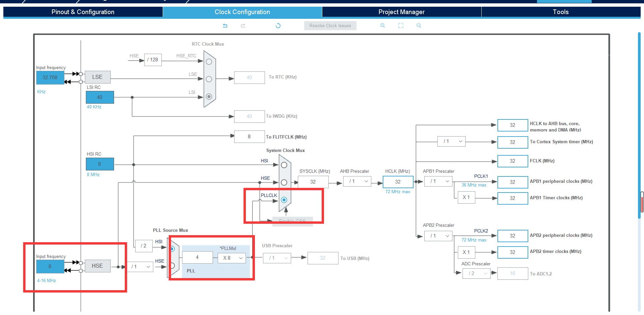Open the ADC Prescaler /2 dropdown
644x315 pixels.
click(477, 273)
